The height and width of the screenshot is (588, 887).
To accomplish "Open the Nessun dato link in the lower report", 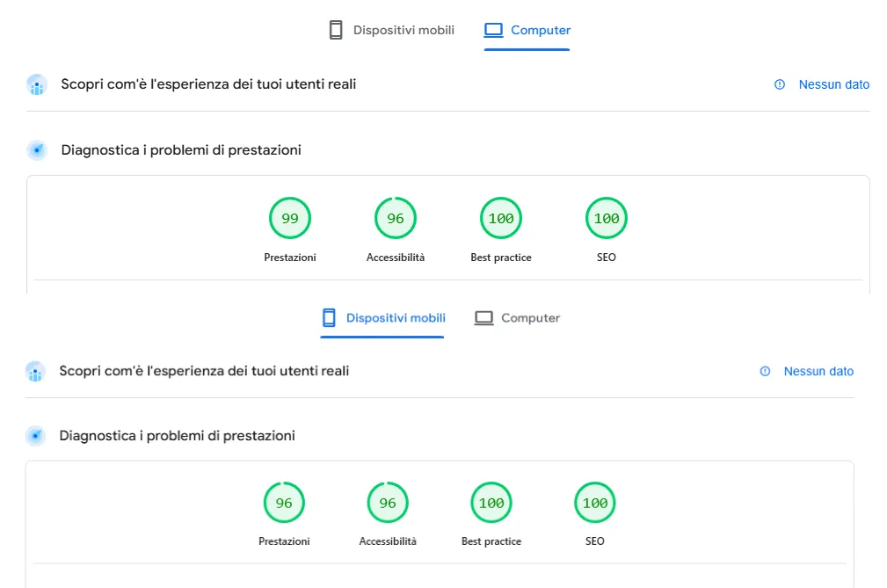I will (818, 372).
